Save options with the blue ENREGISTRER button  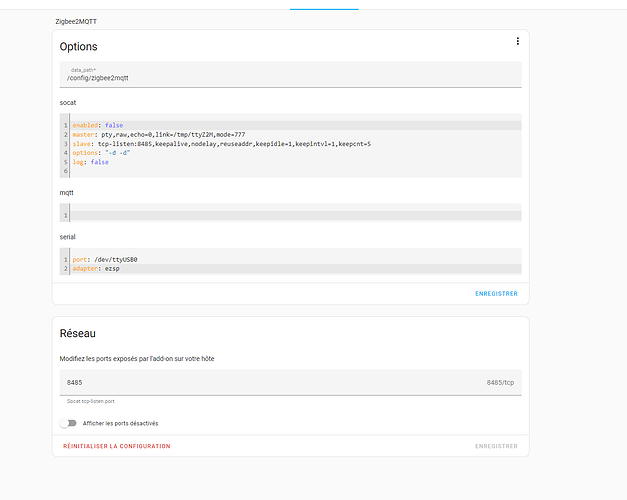[x=496, y=293]
